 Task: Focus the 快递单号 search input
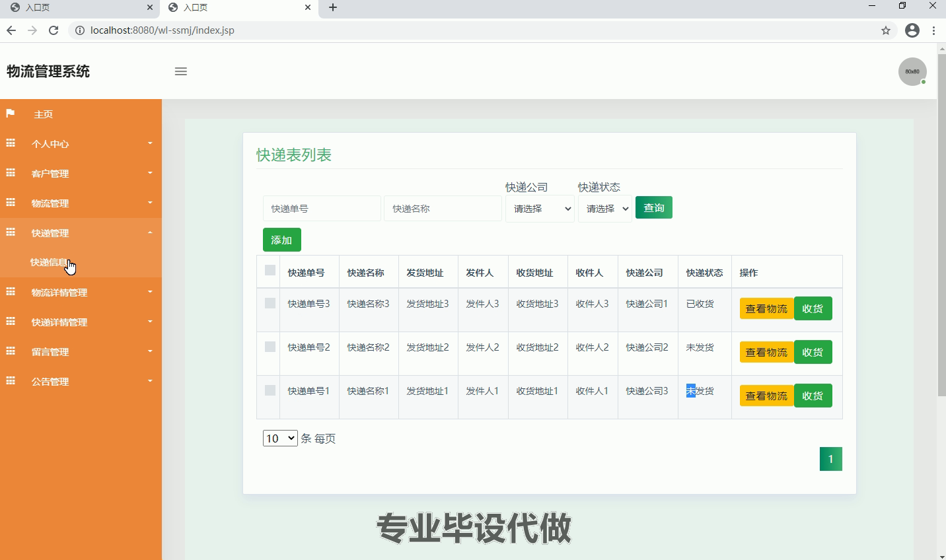[322, 209]
